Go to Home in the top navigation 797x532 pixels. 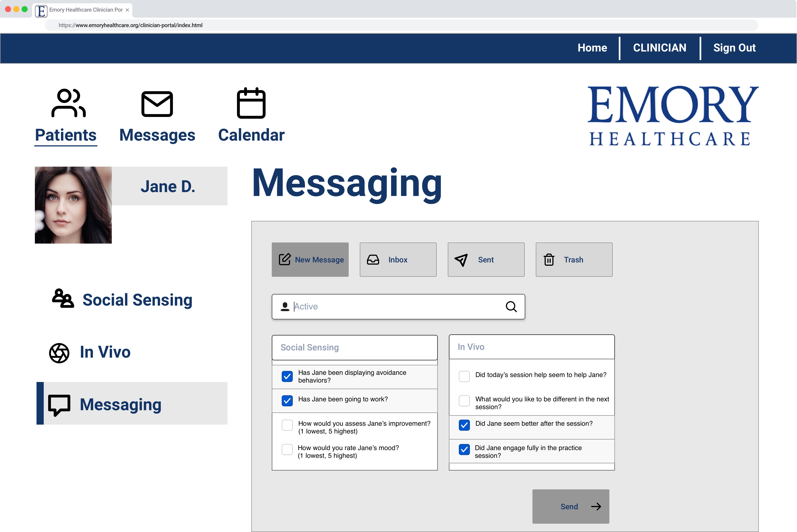[x=592, y=48]
